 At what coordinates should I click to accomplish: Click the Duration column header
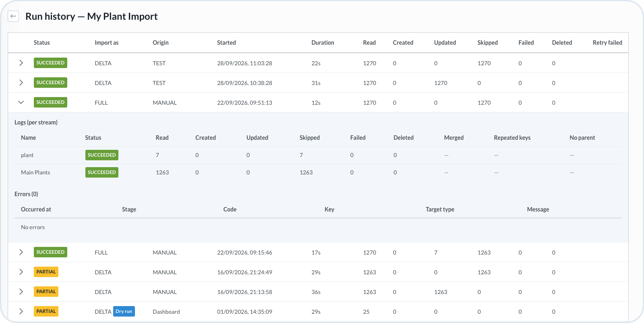click(x=323, y=43)
